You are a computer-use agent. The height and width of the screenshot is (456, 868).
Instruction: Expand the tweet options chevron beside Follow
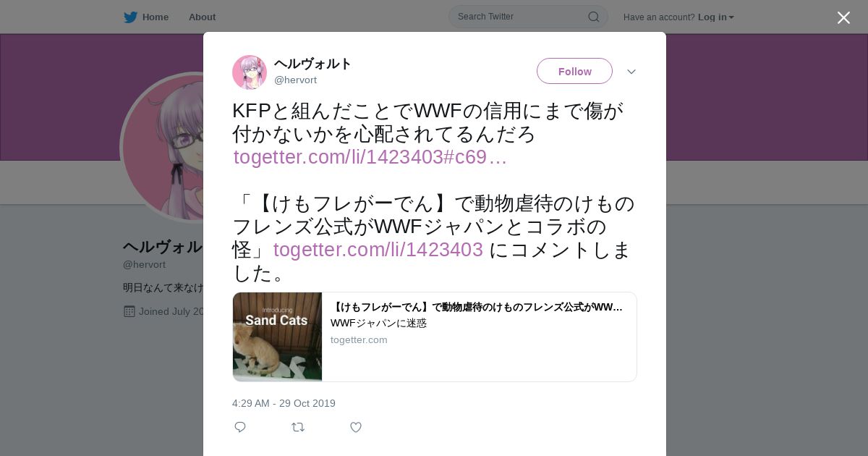[x=631, y=72]
